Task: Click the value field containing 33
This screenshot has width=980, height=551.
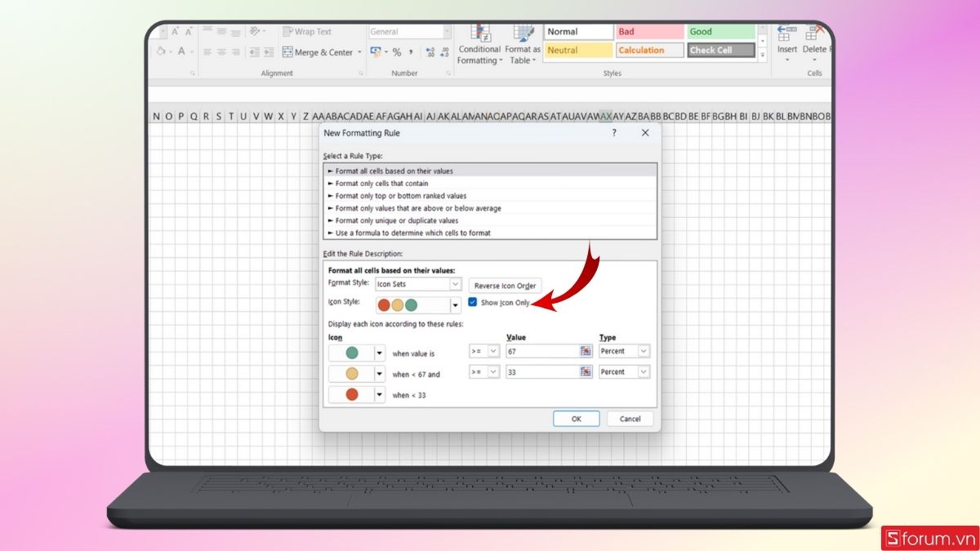Action: (x=542, y=371)
